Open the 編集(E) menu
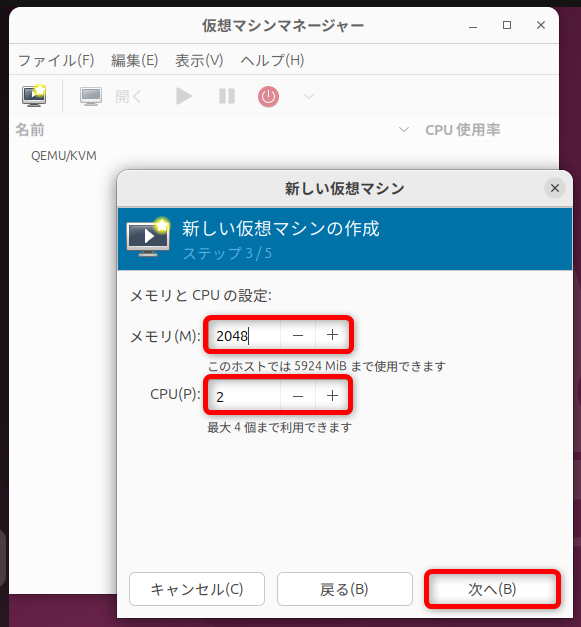This screenshot has width=581, height=627. click(x=134, y=60)
